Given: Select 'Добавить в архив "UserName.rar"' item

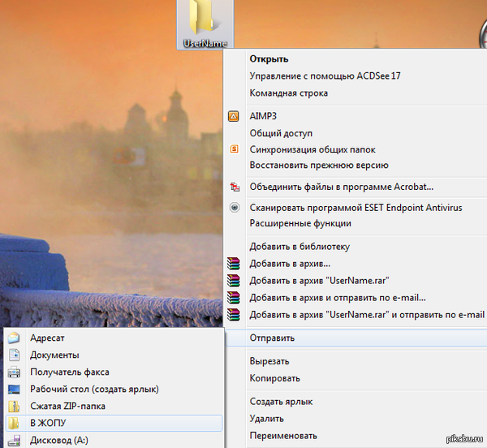Looking at the screenshot, I should 319,281.
